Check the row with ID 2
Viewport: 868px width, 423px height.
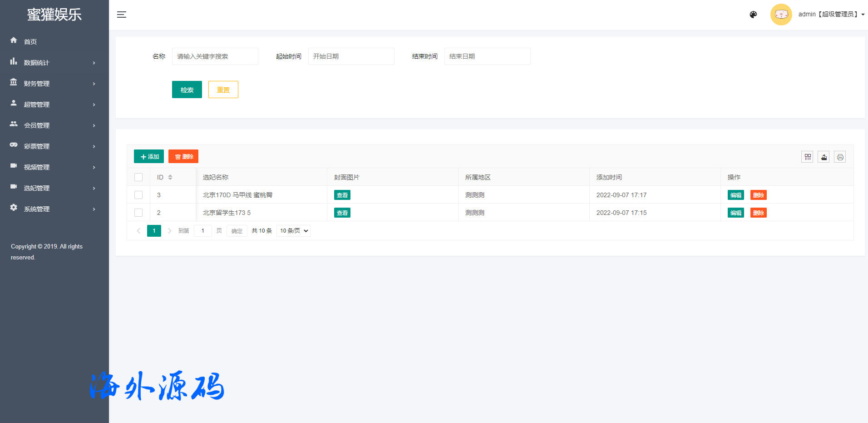(x=138, y=213)
